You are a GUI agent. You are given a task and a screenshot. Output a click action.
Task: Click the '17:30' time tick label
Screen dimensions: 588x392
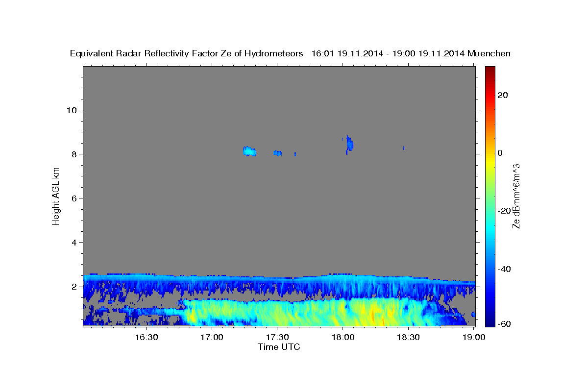pos(277,337)
